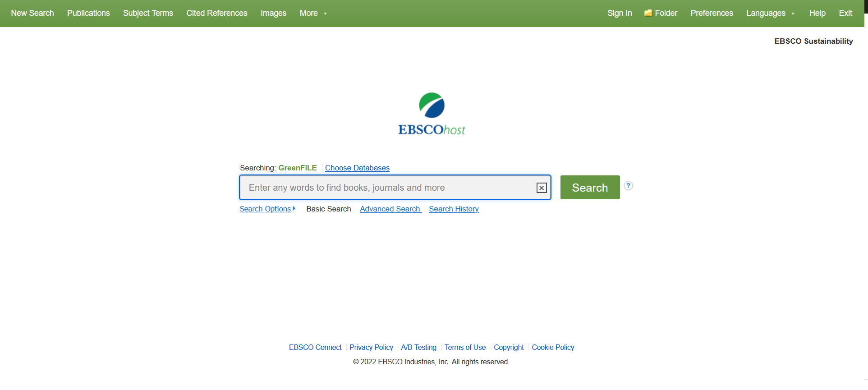Image resolution: width=868 pixels, height=390 pixels.
Task: Open search help question mark icon
Action: pyautogui.click(x=628, y=186)
